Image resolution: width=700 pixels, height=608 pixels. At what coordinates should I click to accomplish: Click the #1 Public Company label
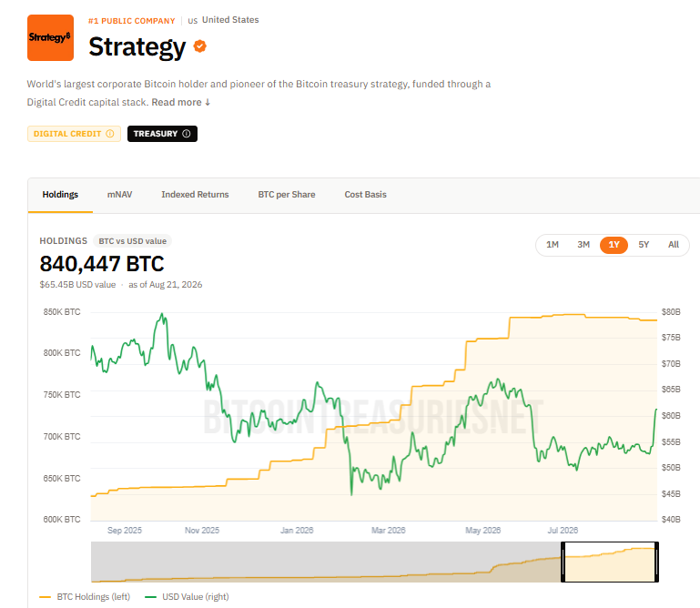[x=132, y=21]
